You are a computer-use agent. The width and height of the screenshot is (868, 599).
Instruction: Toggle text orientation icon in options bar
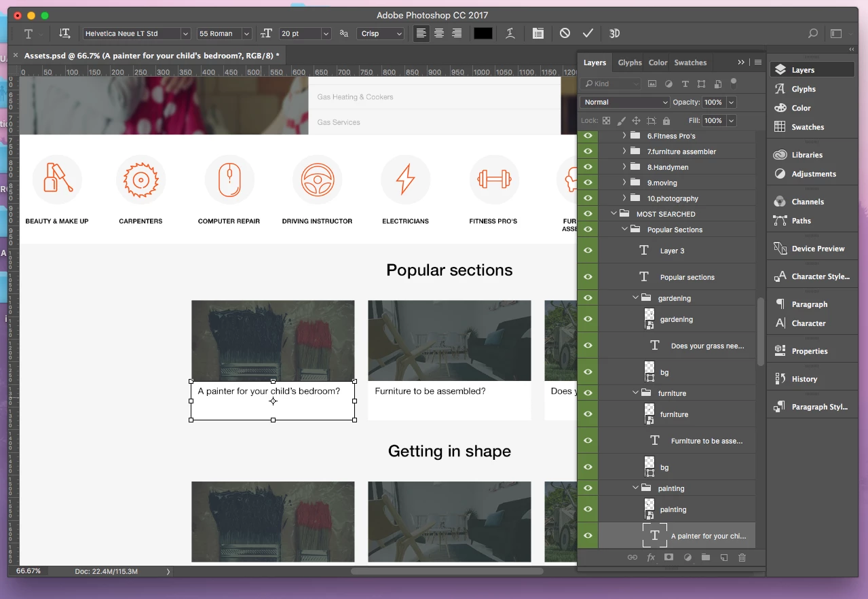pyautogui.click(x=64, y=33)
